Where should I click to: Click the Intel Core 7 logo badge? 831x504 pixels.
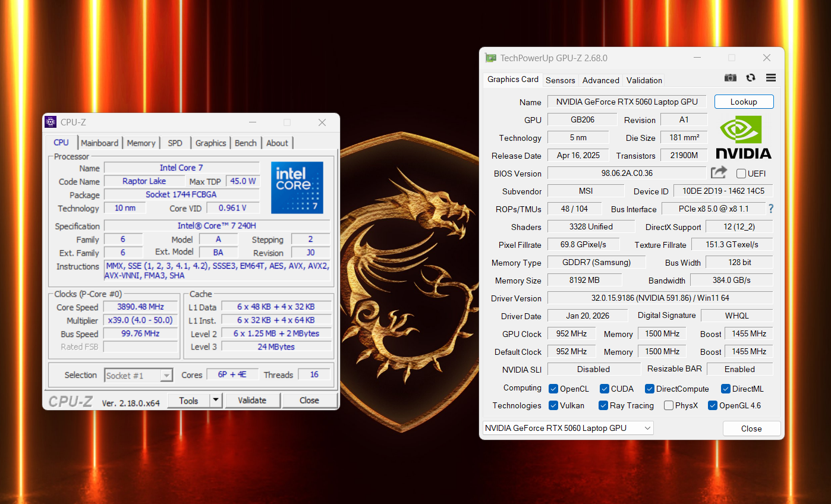[x=297, y=187]
